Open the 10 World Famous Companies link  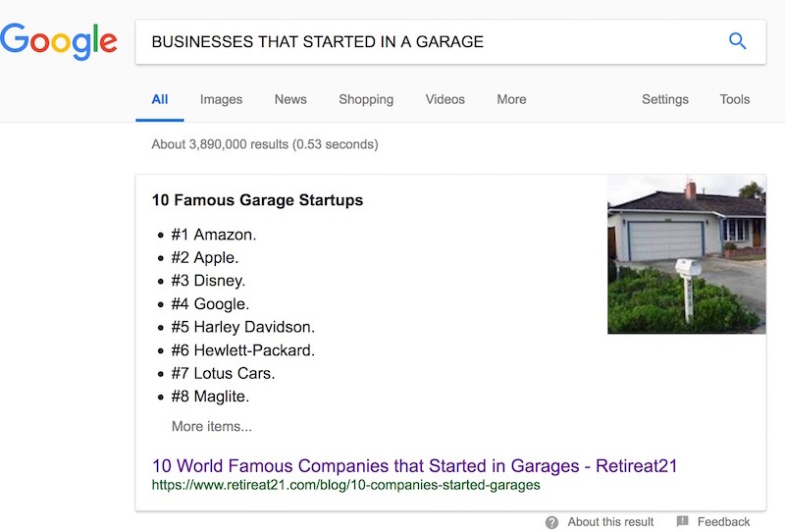click(414, 466)
